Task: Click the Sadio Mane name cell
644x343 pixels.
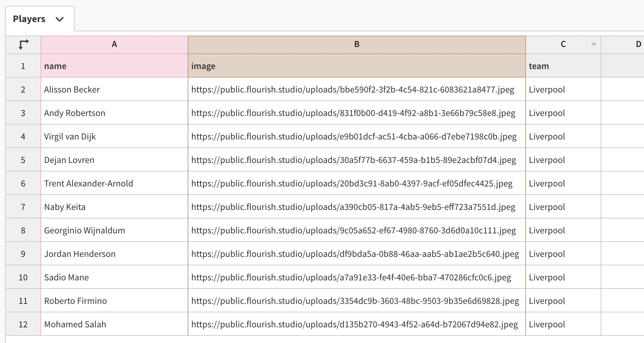Action: [x=114, y=277]
